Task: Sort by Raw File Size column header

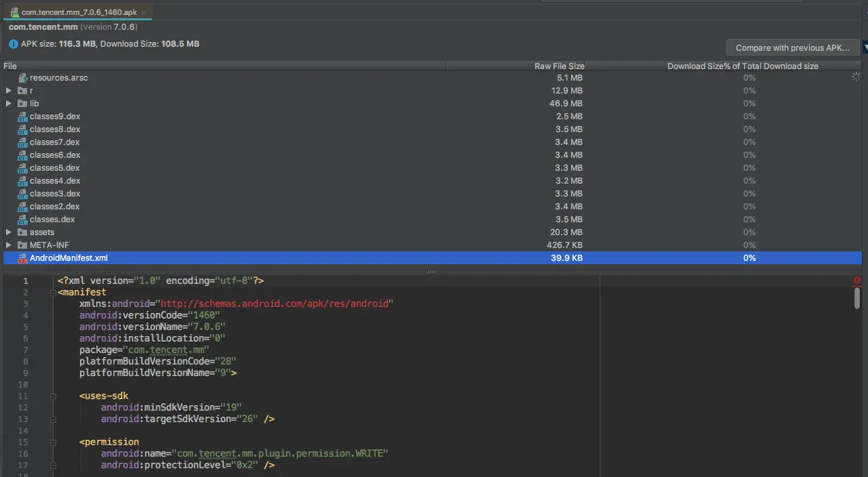Action: 516,66
